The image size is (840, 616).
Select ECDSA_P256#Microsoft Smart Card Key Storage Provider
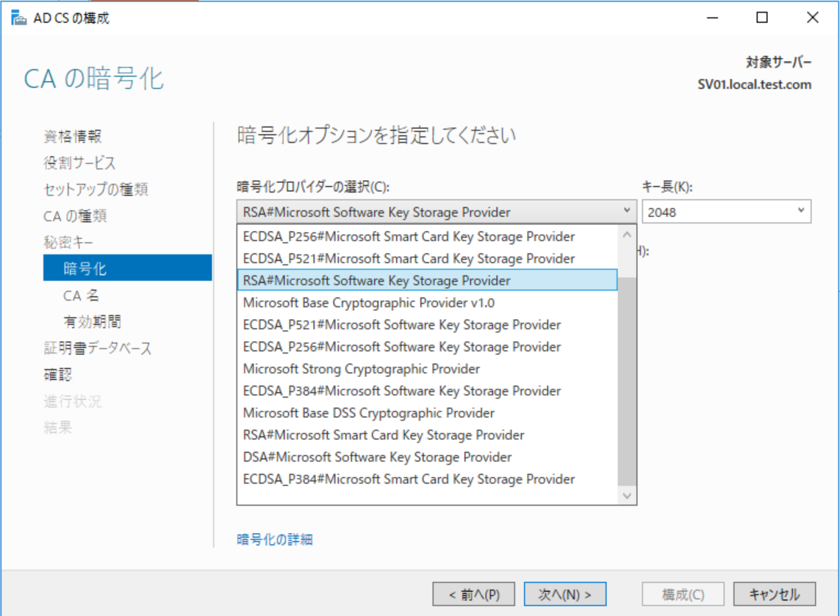point(427,236)
